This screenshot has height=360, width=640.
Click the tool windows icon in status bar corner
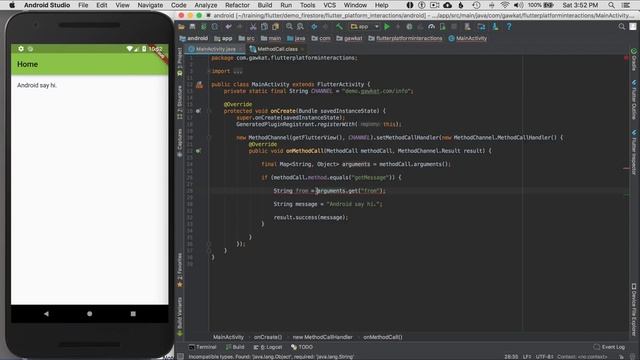click(x=180, y=356)
